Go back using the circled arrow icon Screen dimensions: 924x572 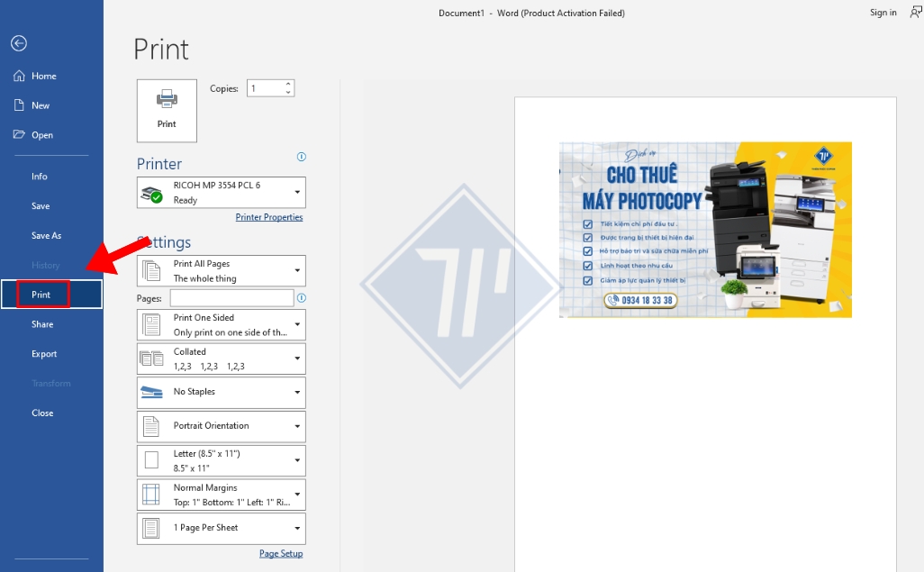tap(19, 43)
